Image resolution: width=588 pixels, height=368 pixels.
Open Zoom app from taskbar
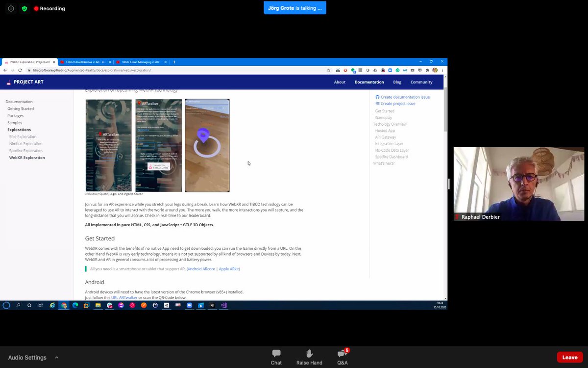point(189,305)
